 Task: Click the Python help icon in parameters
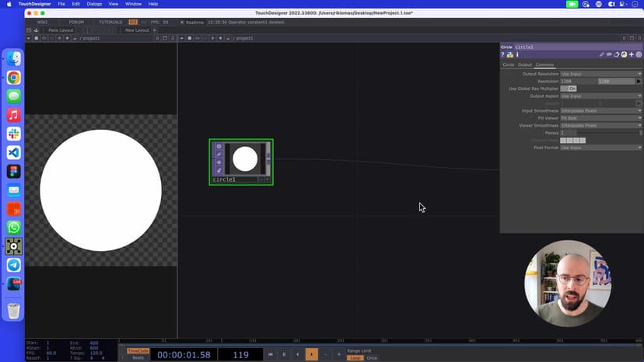[x=509, y=55]
